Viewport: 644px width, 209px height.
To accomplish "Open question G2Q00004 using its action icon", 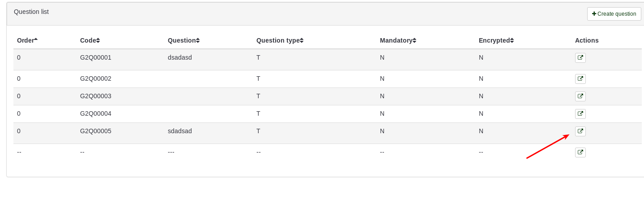I will pos(580,114).
